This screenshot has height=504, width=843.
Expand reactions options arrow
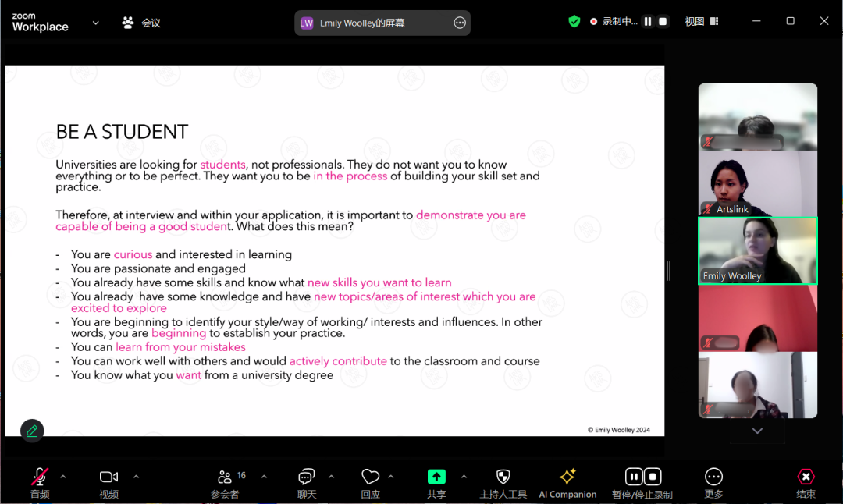(x=391, y=477)
